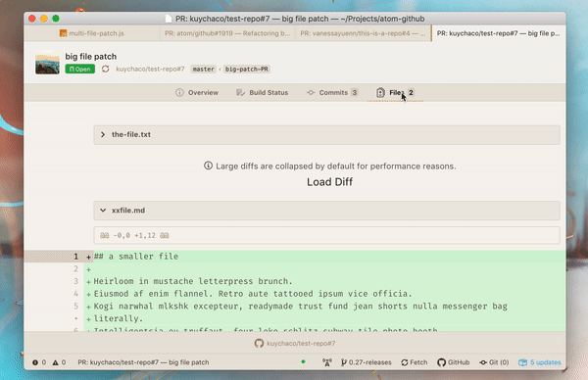Click the the-file.txt file header name
588x380 pixels.
[131, 134]
